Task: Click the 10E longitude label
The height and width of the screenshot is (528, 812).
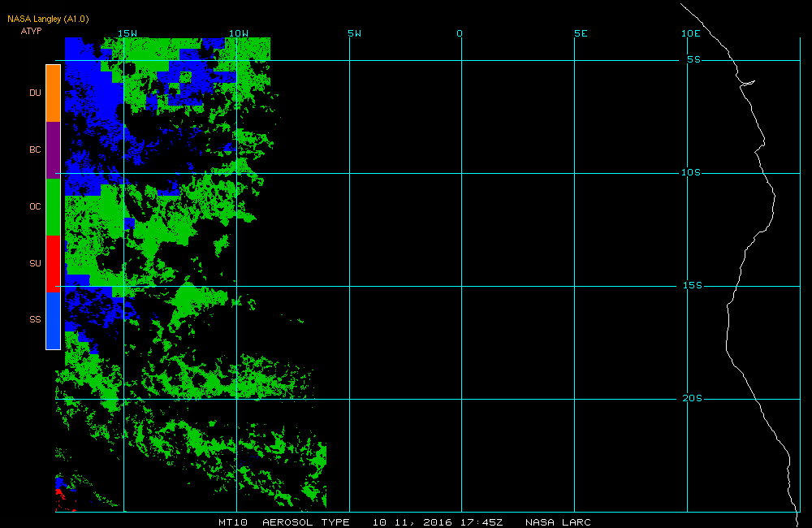Action: point(691,33)
